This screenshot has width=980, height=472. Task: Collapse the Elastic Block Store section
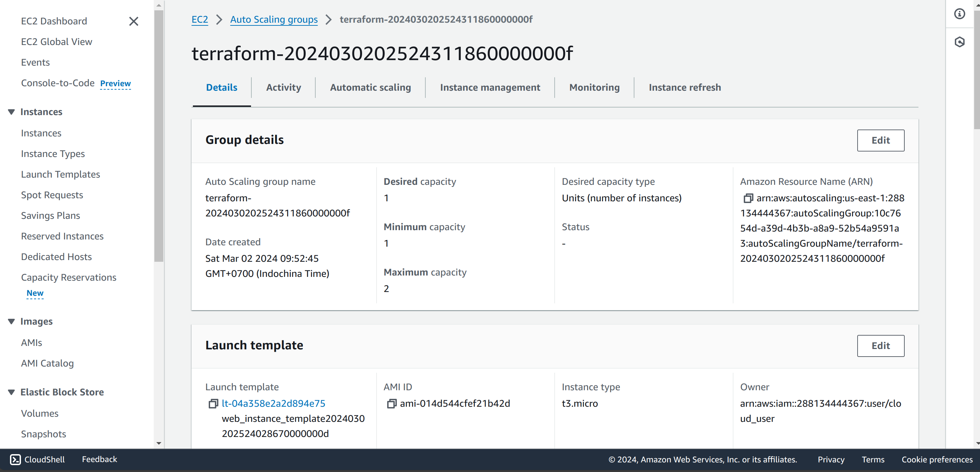click(x=11, y=392)
